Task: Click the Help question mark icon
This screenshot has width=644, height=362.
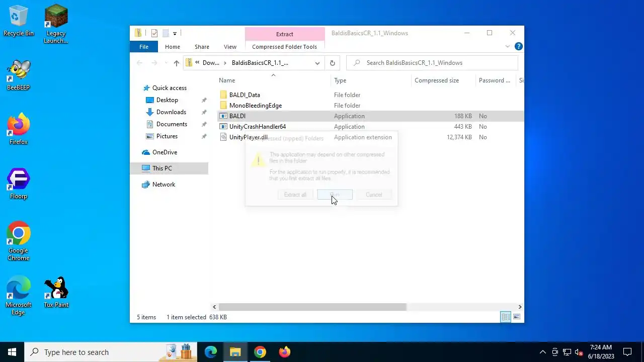Action: 519,46
